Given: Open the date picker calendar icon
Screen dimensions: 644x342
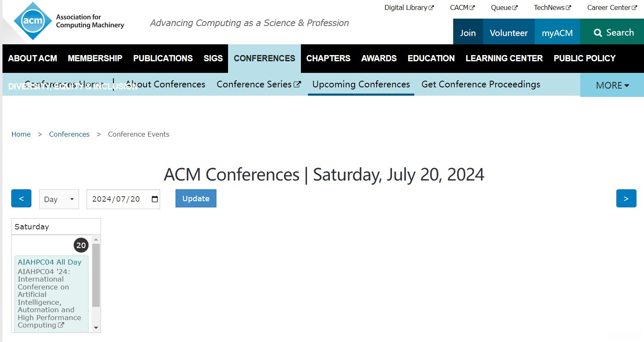Looking at the screenshot, I should (155, 199).
